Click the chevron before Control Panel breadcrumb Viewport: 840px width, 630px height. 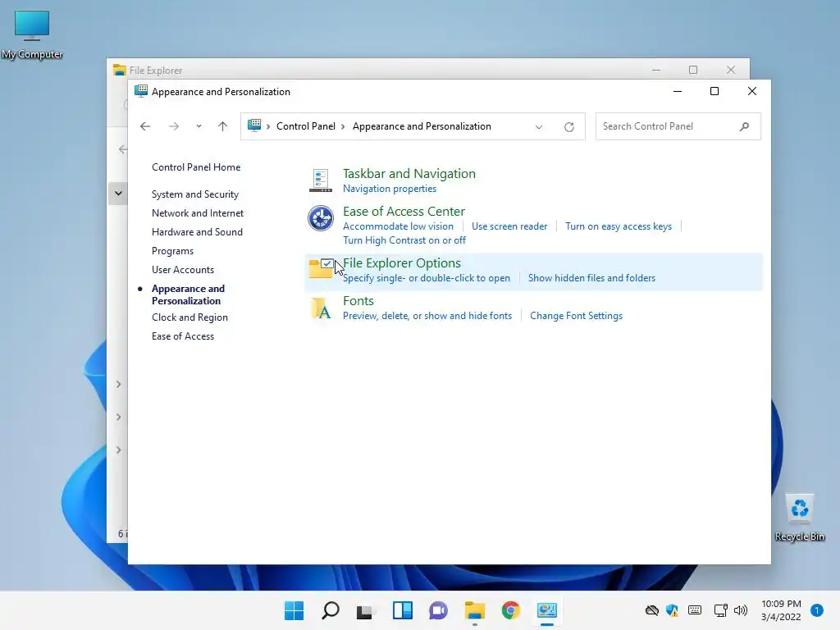coord(268,126)
